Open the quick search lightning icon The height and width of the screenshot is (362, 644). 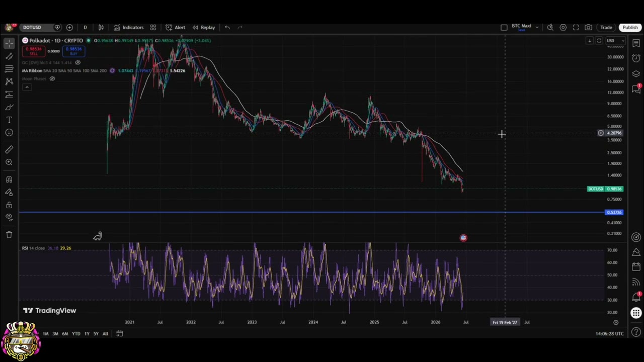pyautogui.click(x=550, y=27)
